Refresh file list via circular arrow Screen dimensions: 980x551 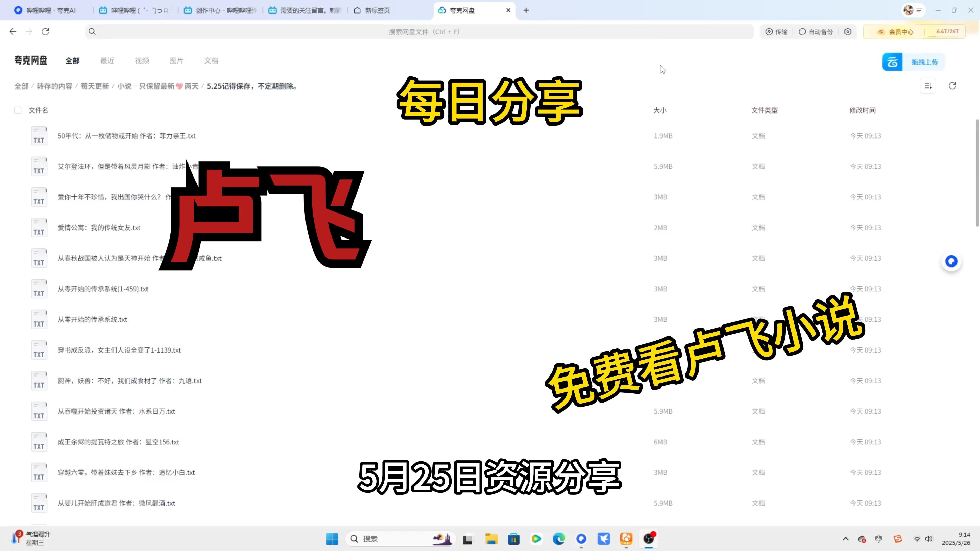coord(952,86)
